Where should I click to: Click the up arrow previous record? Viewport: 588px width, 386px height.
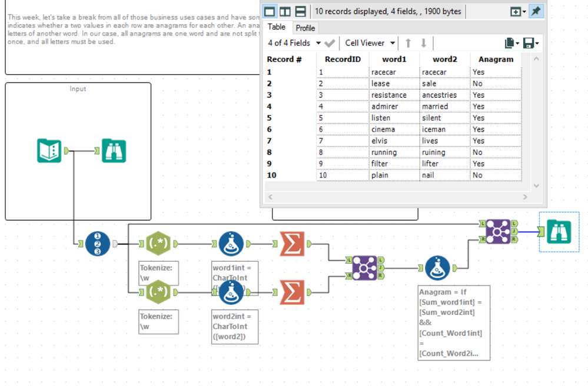coord(408,43)
